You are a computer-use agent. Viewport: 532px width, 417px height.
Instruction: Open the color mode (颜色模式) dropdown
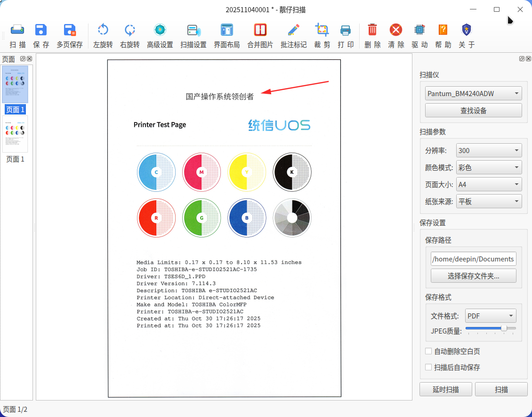[489, 167]
